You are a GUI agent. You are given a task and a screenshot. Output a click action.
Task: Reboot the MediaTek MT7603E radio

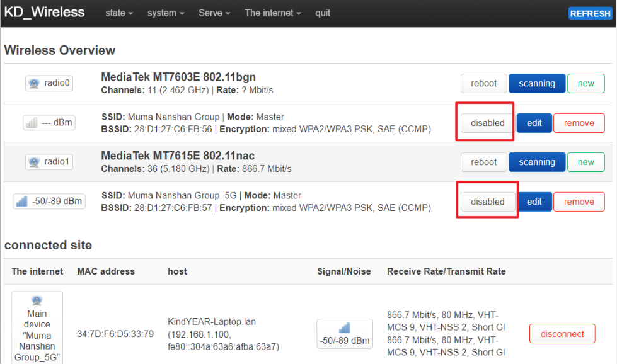point(483,83)
